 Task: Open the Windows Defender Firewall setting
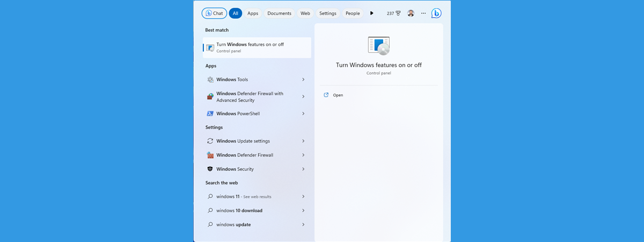[x=257, y=155]
